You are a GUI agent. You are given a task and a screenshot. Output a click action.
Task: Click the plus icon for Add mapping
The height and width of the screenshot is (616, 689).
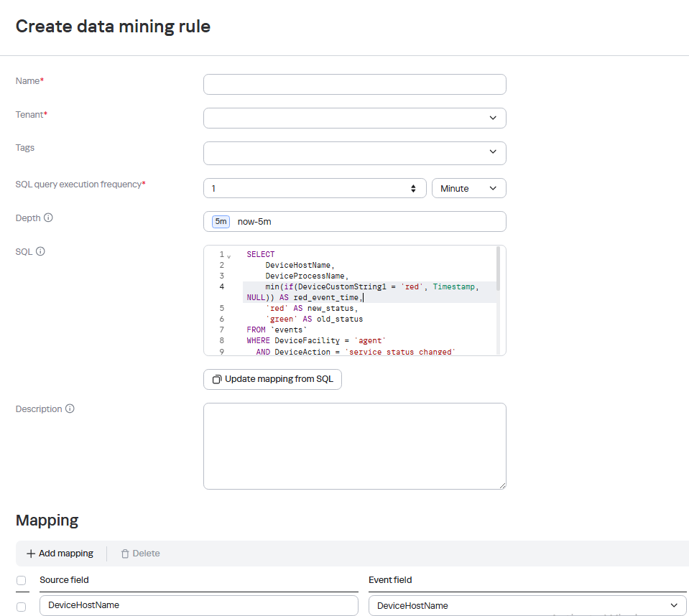(31, 554)
